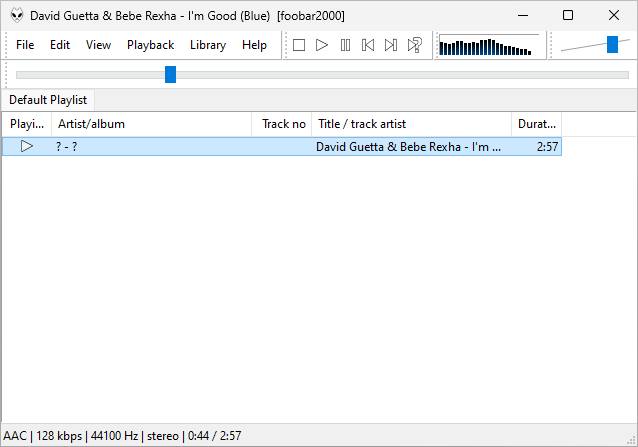The width and height of the screenshot is (638, 447).
Task: Open the Edit menu
Action: tap(60, 45)
